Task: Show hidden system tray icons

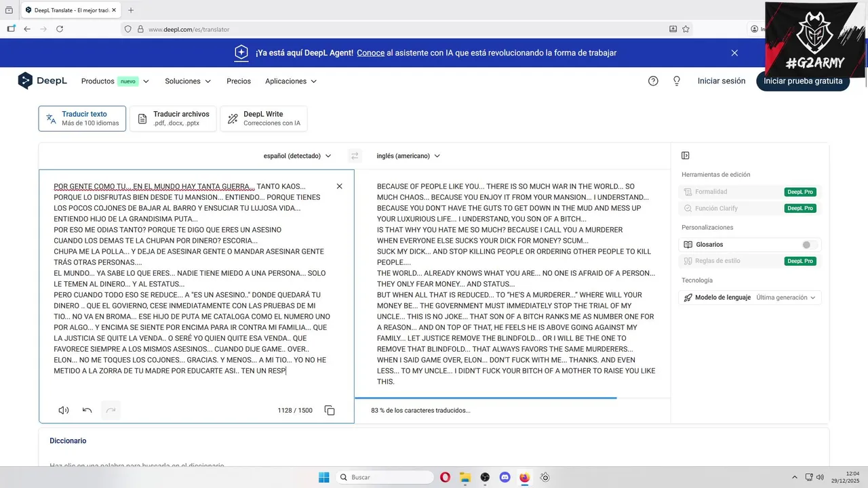Action: [795, 477]
